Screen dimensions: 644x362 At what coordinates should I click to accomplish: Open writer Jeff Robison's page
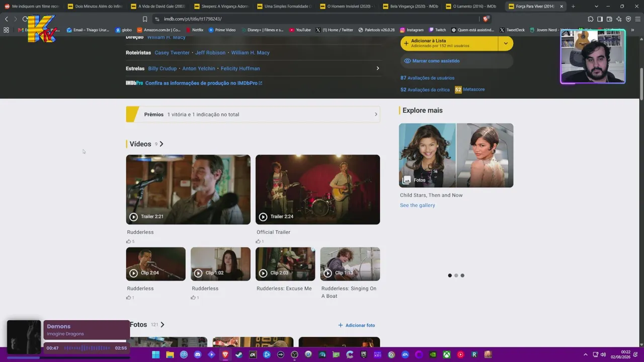click(x=210, y=53)
